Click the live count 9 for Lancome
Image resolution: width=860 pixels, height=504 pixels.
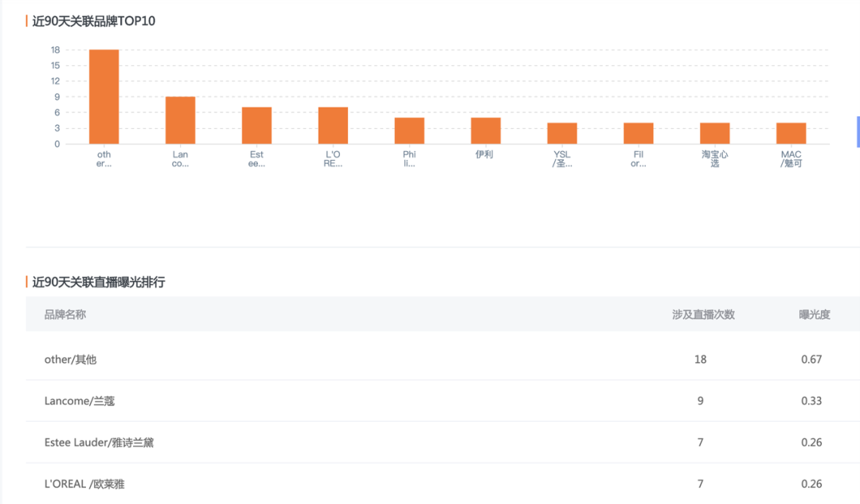point(701,401)
